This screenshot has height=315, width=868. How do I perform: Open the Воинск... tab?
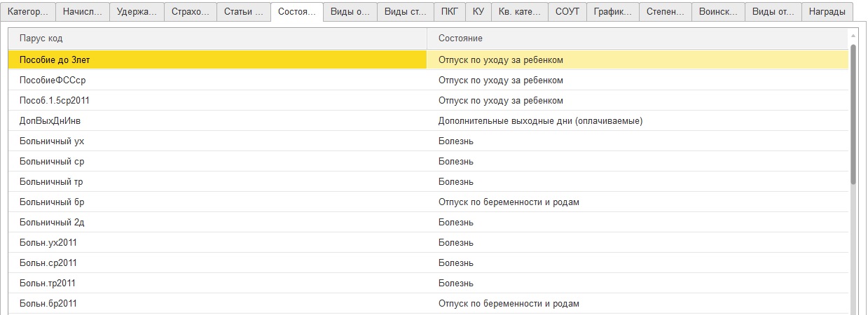[x=718, y=12]
